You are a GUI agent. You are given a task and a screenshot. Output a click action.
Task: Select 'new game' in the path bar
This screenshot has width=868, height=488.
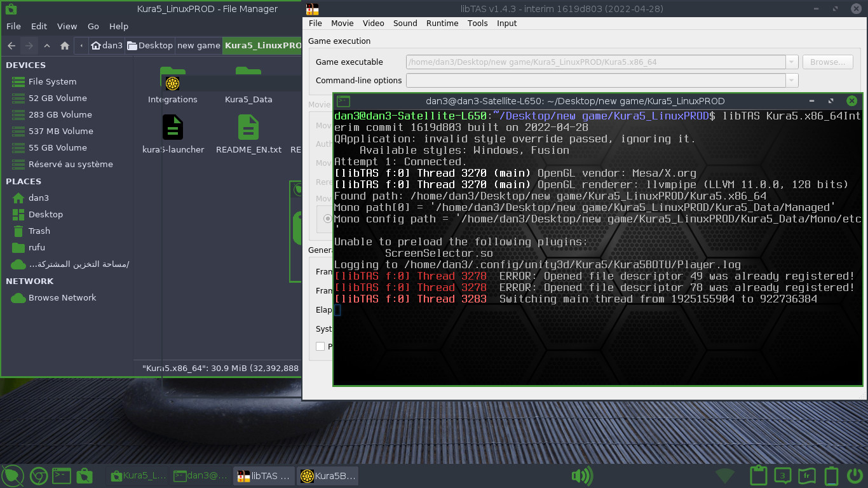pyautogui.click(x=199, y=46)
